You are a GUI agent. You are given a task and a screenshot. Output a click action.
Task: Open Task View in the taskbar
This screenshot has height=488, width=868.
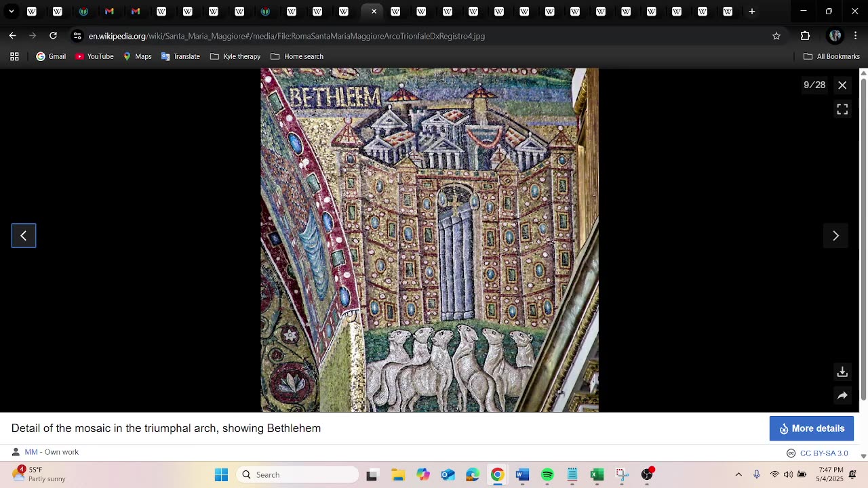coord(372,474)
